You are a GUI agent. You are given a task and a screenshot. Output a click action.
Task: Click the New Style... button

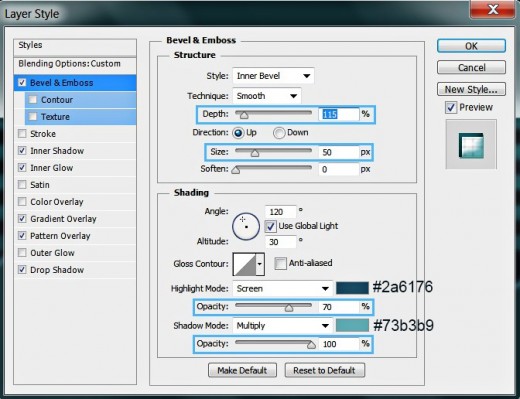(471, 89)
